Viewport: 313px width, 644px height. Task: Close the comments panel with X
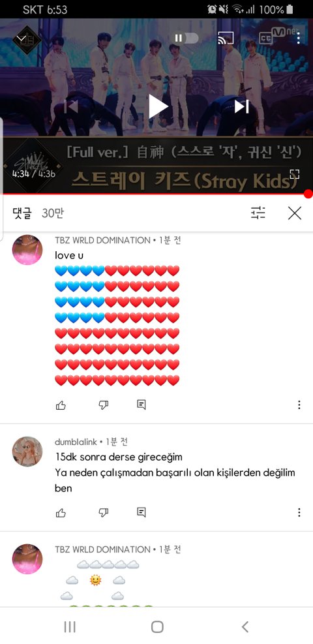click(295, 213)
